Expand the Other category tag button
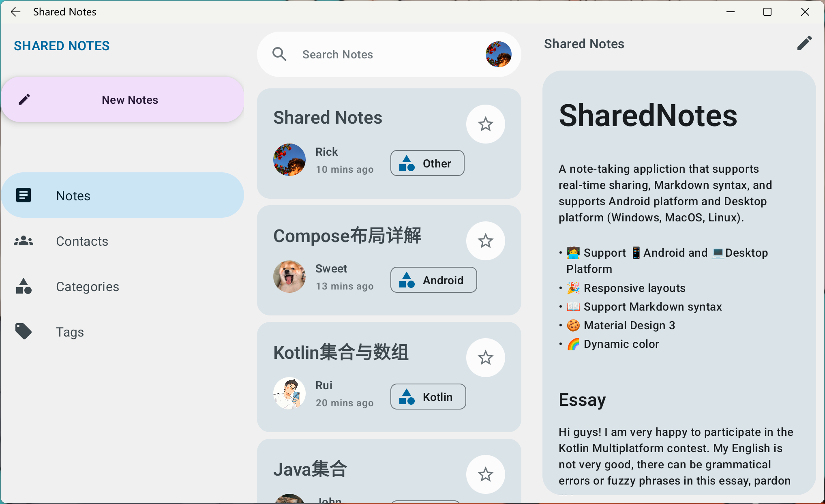The image size is (825, 504). (427, 163)
